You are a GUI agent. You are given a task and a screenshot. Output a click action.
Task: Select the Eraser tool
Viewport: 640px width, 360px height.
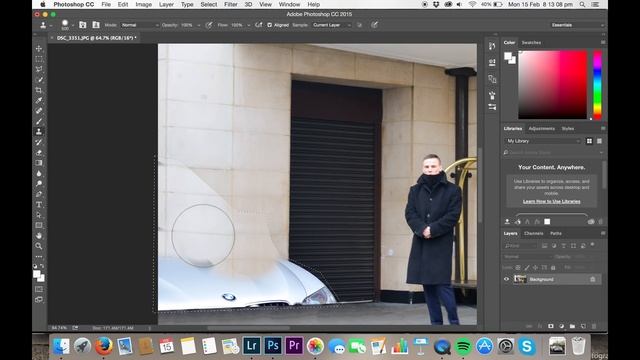point(39,153)
